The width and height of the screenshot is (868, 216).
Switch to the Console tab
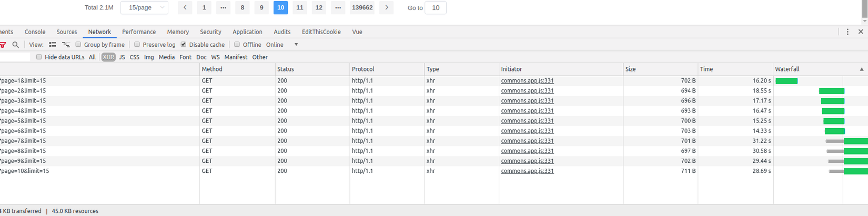[x=35, y=32]
